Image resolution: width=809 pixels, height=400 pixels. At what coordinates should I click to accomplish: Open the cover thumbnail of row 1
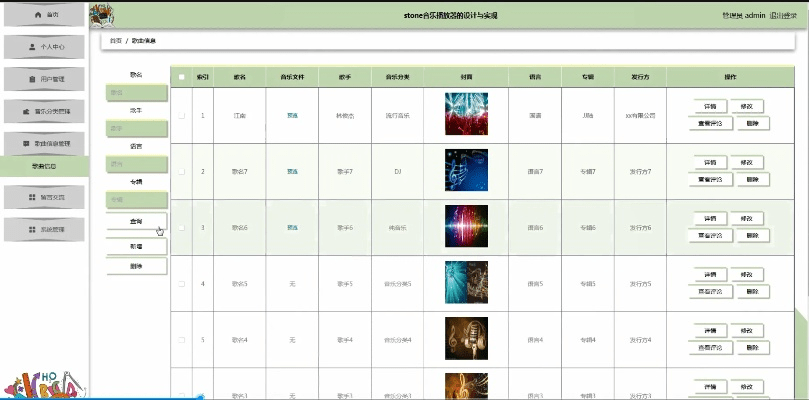[x=466, y=115]
